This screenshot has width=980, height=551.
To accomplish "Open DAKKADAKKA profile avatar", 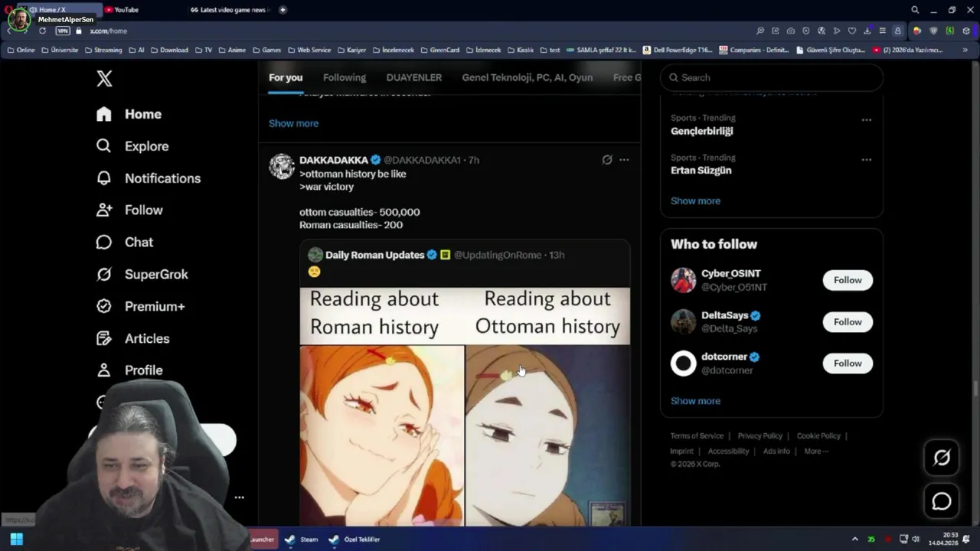I will click(x=282, y=166).
